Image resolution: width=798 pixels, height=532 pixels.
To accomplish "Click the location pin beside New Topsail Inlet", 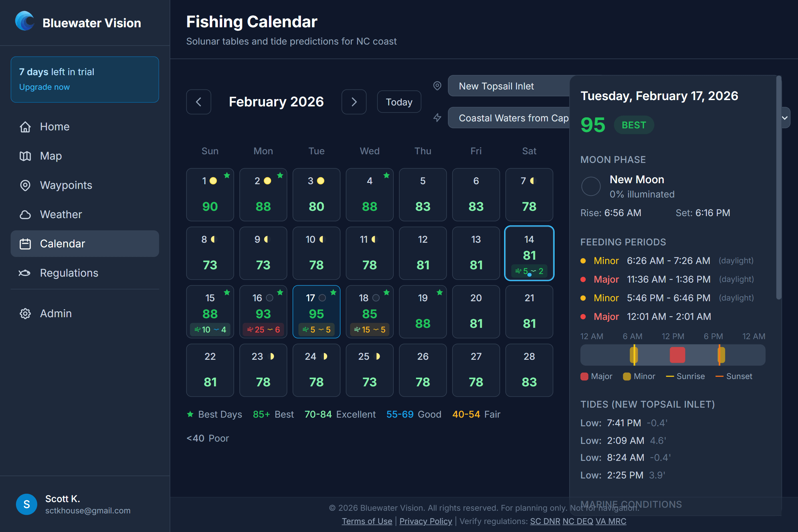I will 437,86.
